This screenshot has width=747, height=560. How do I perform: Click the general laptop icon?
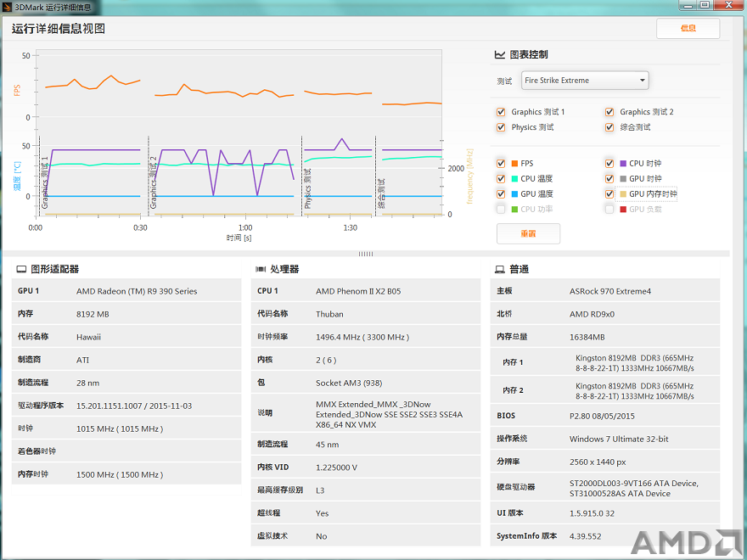pyautogui.click(x=500, y=270)
